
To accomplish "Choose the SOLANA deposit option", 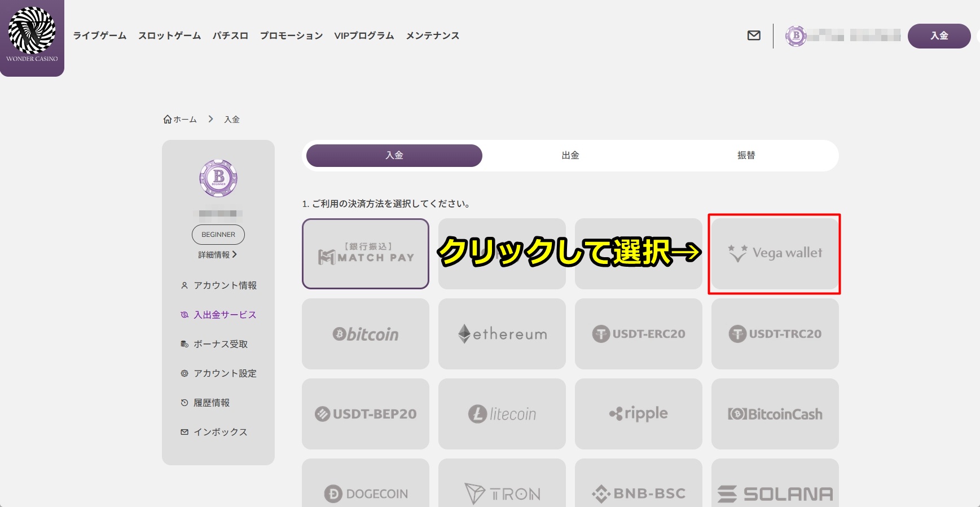I will (x=775, y=483).
